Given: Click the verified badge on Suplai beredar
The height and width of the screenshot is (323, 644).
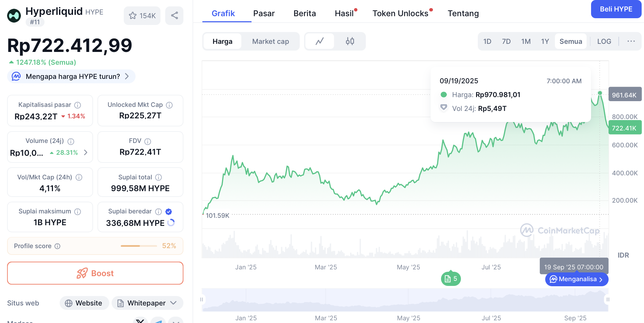Looking at the screenshot, I should (169, 212).
